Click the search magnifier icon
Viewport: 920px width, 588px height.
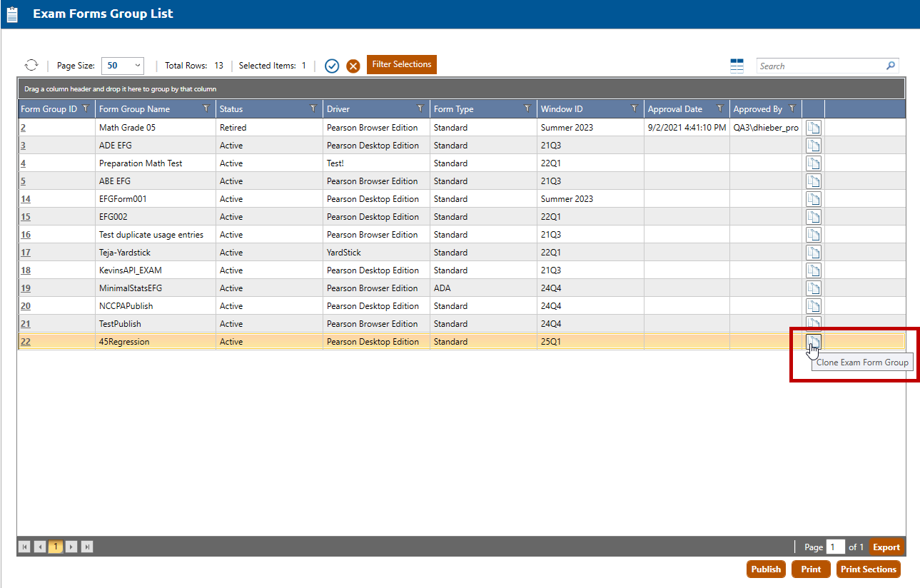890,66
